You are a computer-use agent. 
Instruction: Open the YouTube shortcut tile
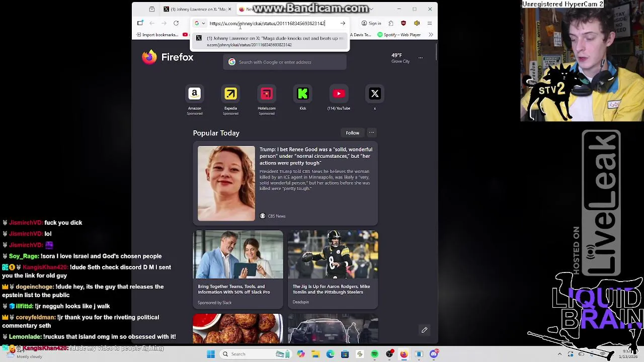click(x=339, y=98)
